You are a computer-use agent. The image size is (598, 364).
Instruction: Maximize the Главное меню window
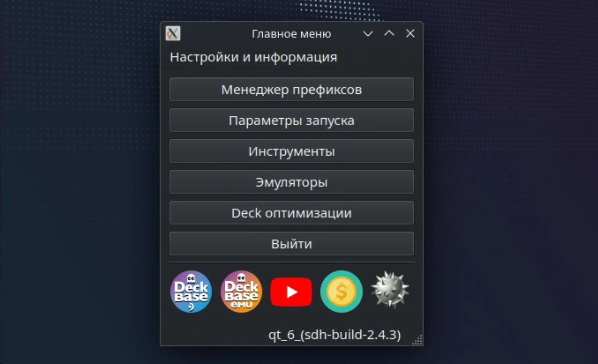pos(389,33)
